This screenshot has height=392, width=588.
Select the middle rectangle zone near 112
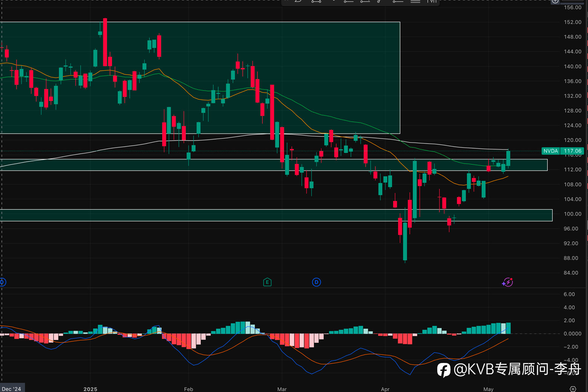point(274,165)
